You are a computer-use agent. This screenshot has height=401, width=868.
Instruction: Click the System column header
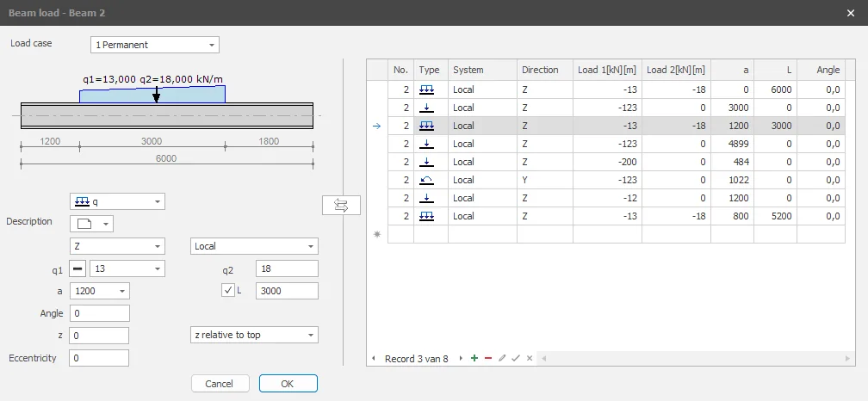[483, 70]
